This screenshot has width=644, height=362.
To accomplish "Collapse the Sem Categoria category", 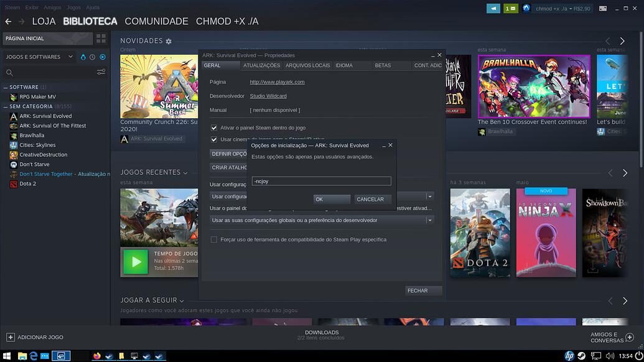I will point(6,107).
